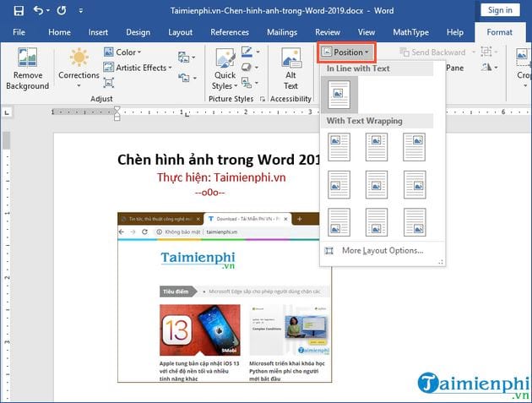
Task: Click the Transparency icon below Artistic Effects
Action: tap(109, 83)
